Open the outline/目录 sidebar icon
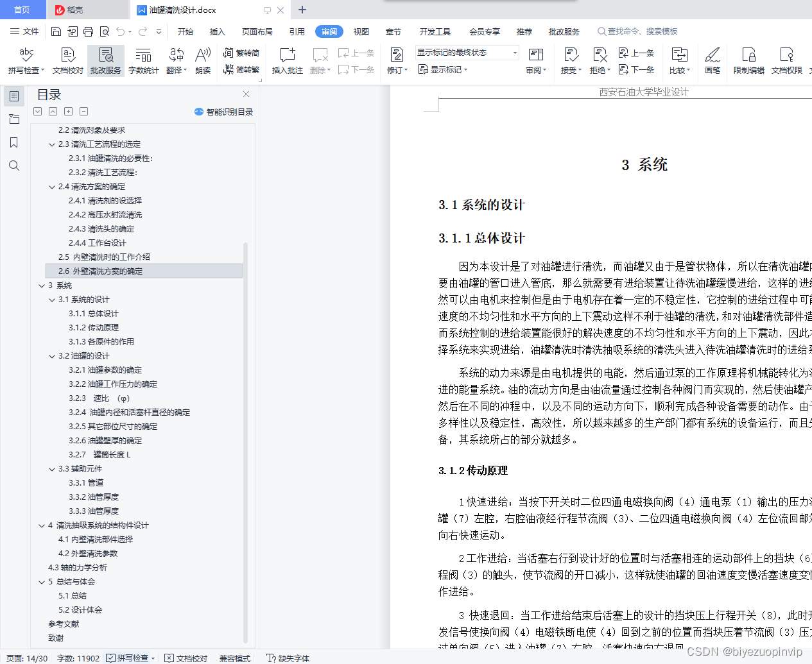The image size is (812, 664). coord(14,96)
